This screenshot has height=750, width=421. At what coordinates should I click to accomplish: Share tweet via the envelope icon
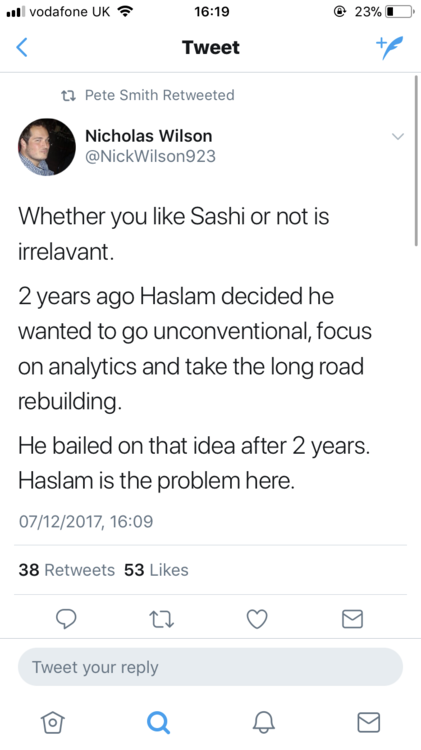(x=353, y=619)
